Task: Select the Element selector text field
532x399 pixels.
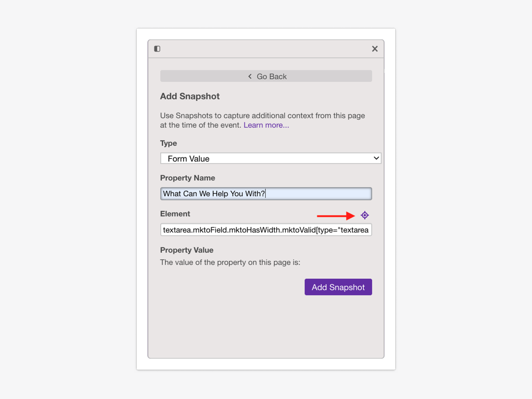Action: [x=266, y=230]
